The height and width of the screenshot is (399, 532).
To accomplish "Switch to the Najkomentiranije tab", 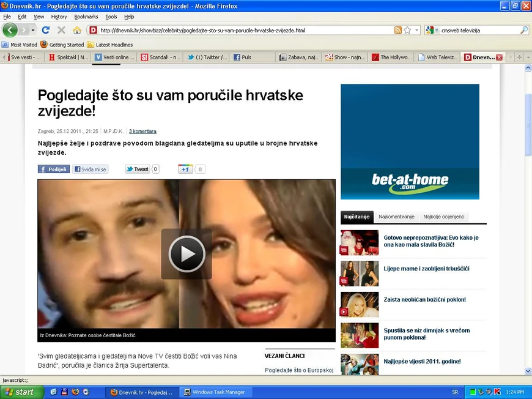I will 396,217.
